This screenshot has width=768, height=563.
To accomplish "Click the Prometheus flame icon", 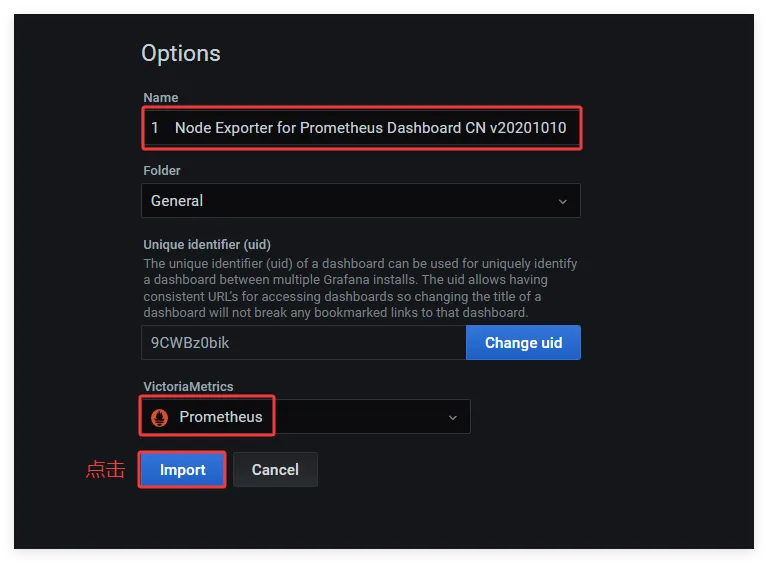I will [x=158, y=417].
